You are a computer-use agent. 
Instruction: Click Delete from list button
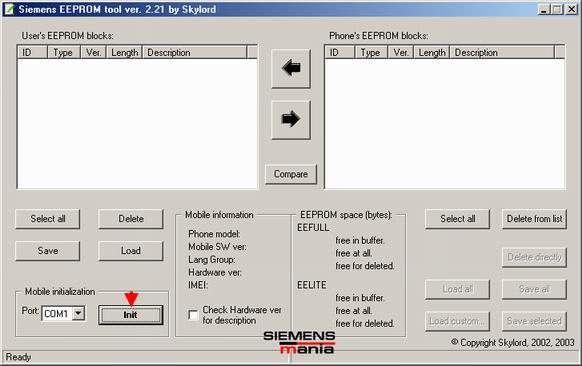(x=534, y=219)
